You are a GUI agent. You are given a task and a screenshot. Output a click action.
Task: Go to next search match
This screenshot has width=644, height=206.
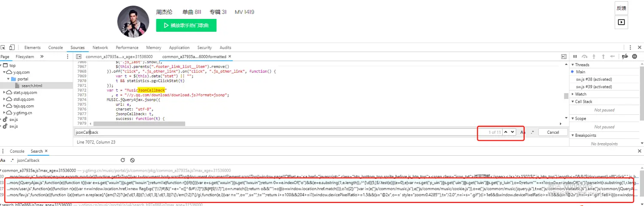[x=512, y=132]
